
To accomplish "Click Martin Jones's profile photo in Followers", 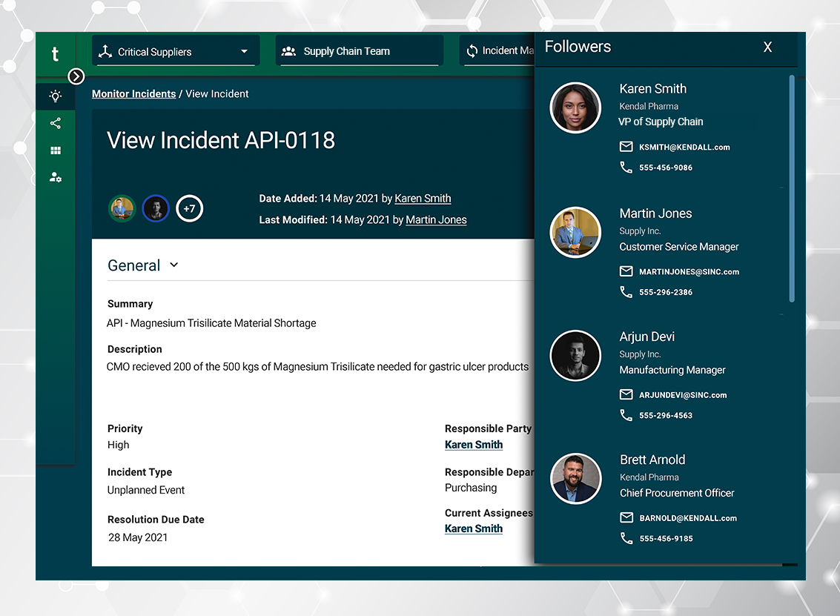I will coord(575,233).
